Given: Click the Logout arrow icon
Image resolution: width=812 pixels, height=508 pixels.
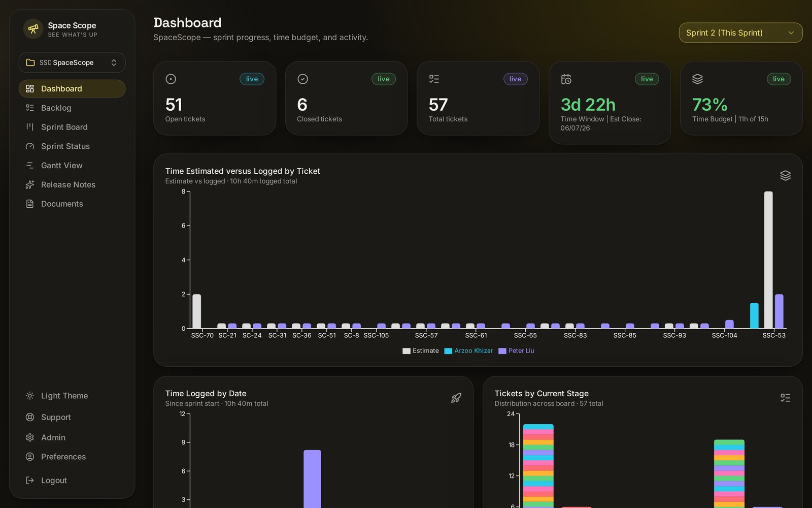Looking at the screenshot, I should click(30, 480).
